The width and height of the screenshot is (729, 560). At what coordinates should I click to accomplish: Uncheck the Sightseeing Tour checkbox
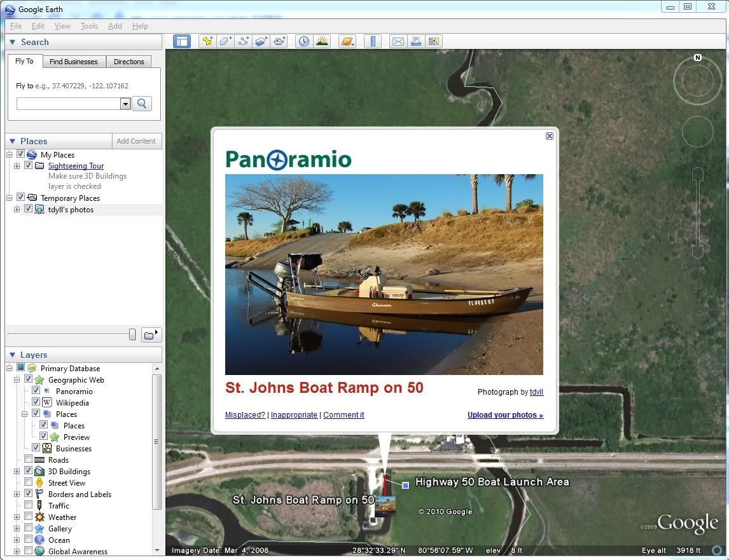coord(29,165)
